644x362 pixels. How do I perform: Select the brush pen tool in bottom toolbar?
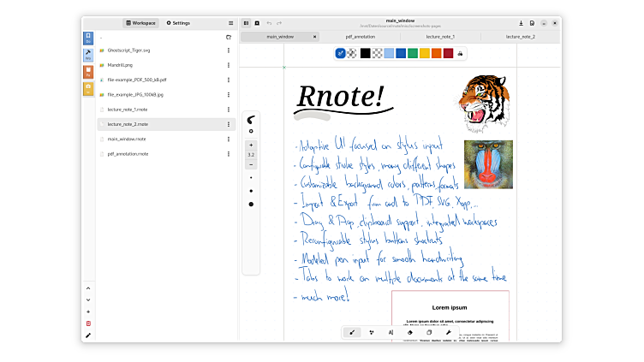click(x=352, y=332)
